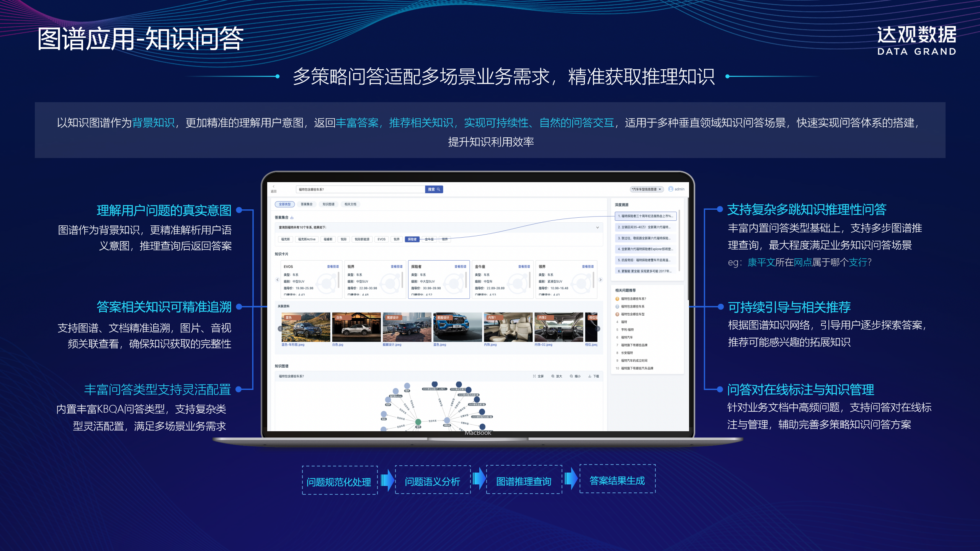Collapse the answer summary chevron

click(597, 228)
